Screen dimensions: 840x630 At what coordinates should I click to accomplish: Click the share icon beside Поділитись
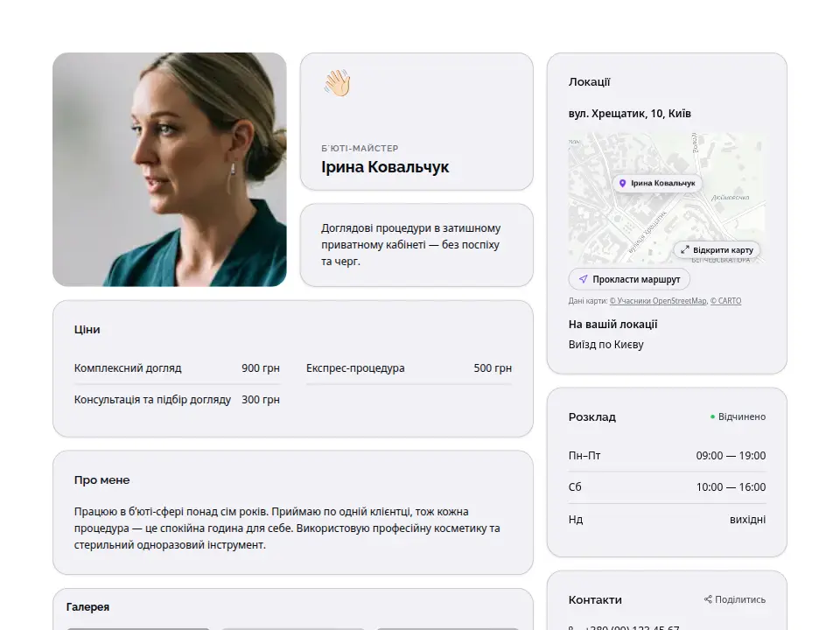708,598
